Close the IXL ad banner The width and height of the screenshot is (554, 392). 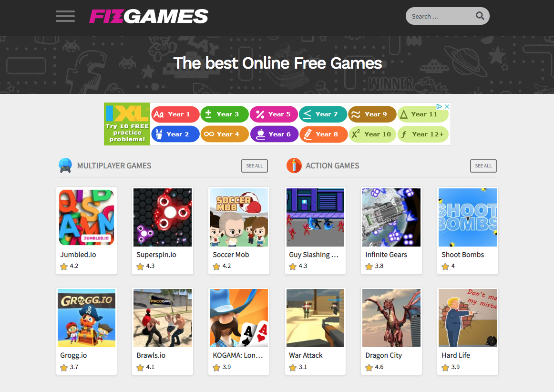[447, 106]
